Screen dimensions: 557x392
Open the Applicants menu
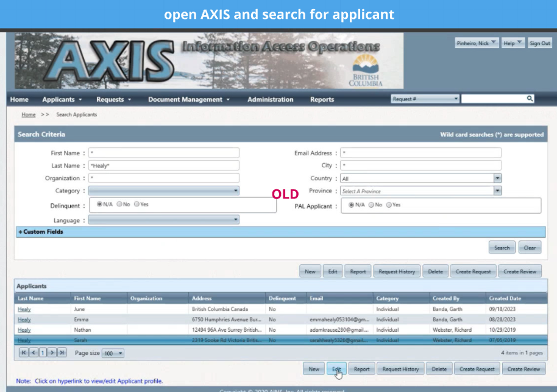[x=62, y=99]
